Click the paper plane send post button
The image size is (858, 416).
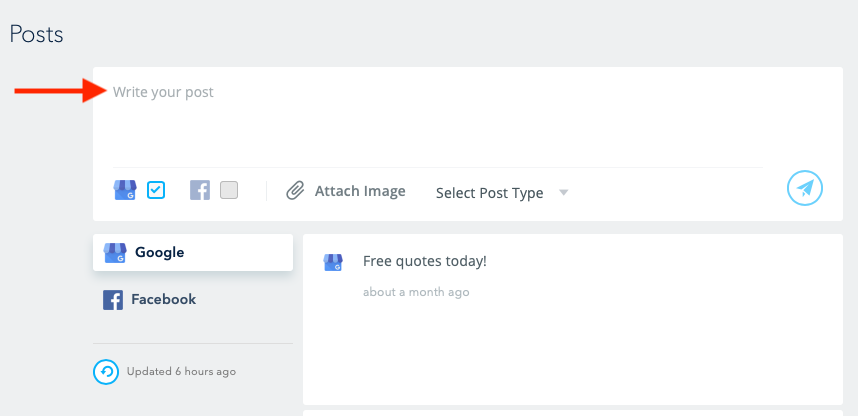(x=804, y=188)
